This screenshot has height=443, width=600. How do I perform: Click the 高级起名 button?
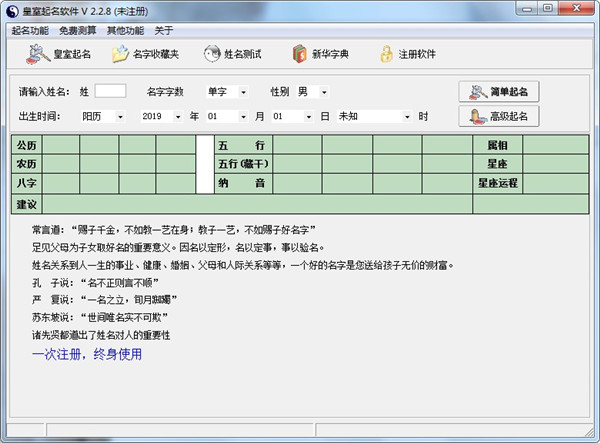(499, 116)
